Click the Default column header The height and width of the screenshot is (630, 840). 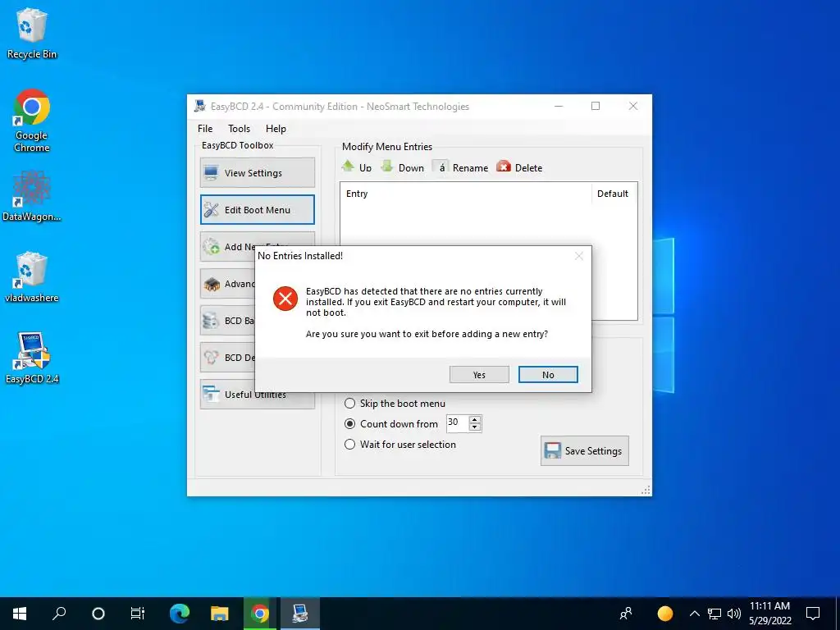coord(613,194)
